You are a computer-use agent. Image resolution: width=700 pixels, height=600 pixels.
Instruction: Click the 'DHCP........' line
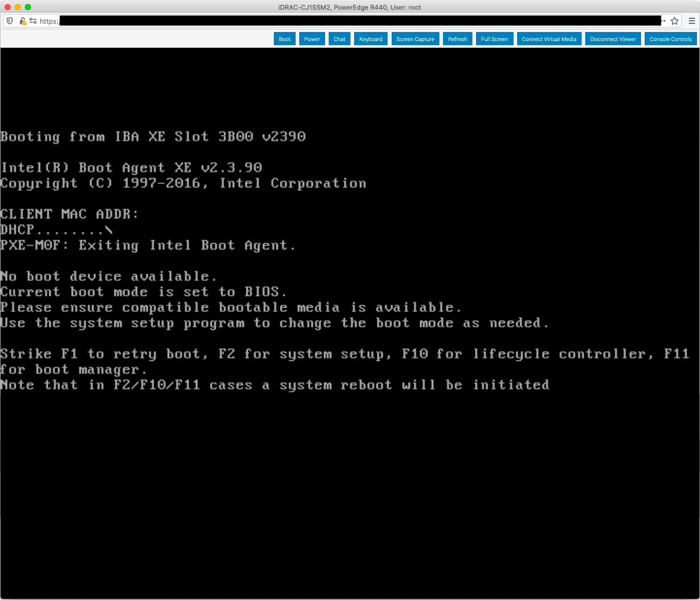point(56,229)
